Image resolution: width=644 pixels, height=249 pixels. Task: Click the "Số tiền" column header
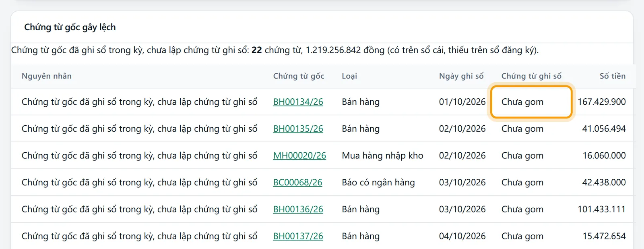[613, 76]
